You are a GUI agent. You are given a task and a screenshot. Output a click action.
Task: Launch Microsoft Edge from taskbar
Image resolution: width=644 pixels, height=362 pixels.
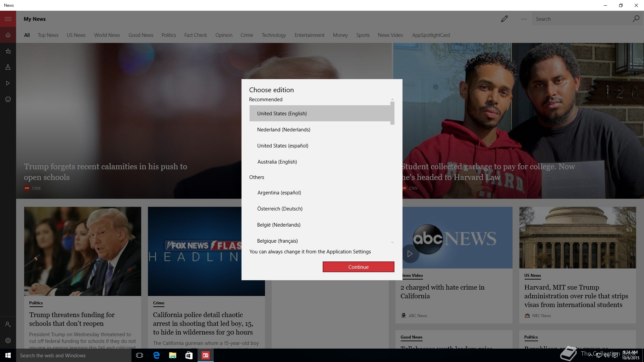(156, 355)
